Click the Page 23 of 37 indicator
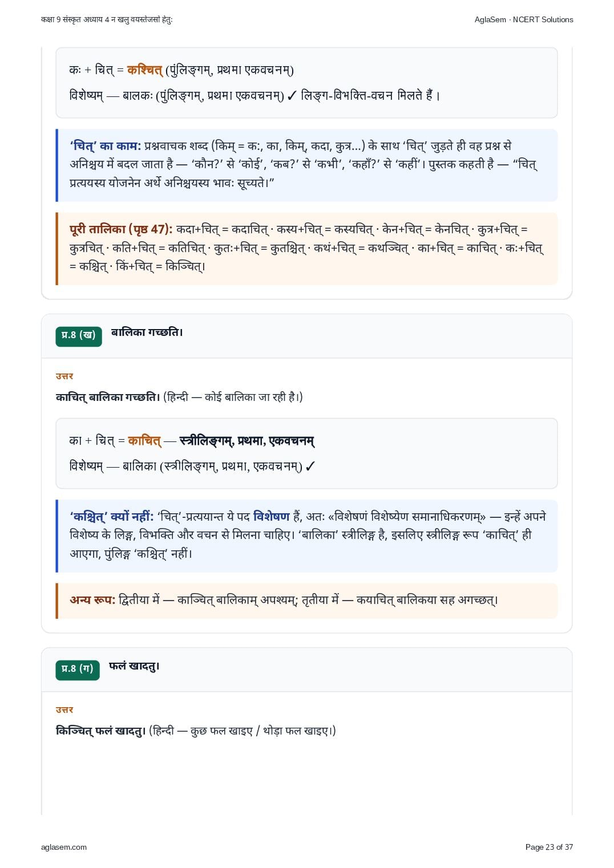 549,847
